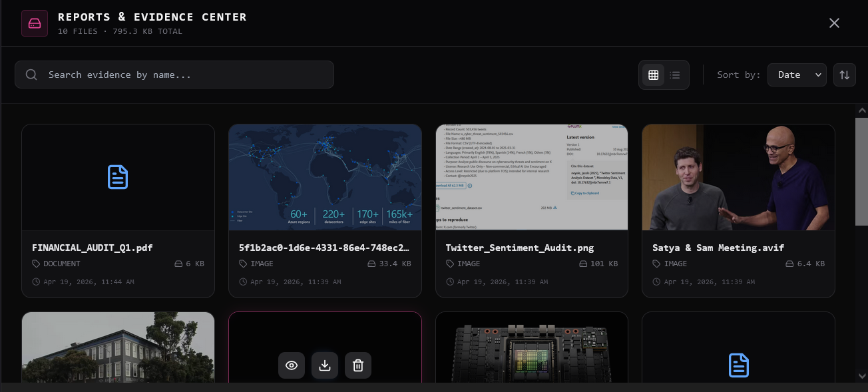Open the world map datacenter image thumbnail

coord(325,177)
